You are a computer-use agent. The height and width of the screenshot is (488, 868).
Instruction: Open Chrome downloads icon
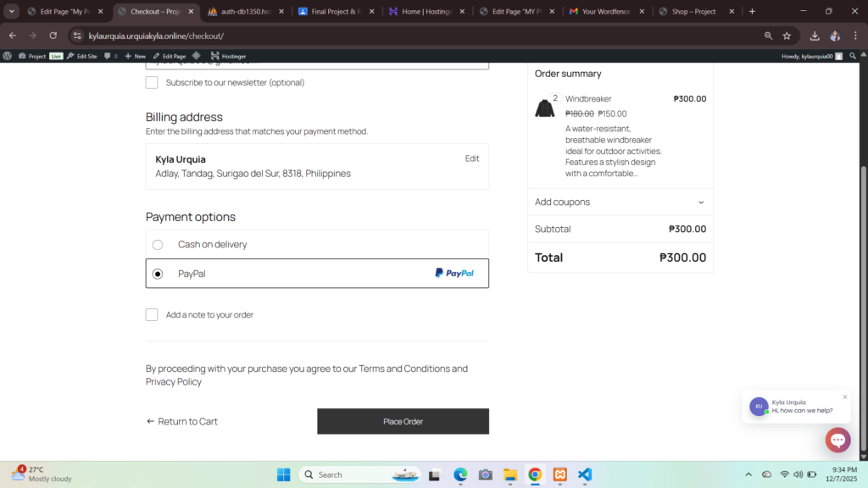815,36
